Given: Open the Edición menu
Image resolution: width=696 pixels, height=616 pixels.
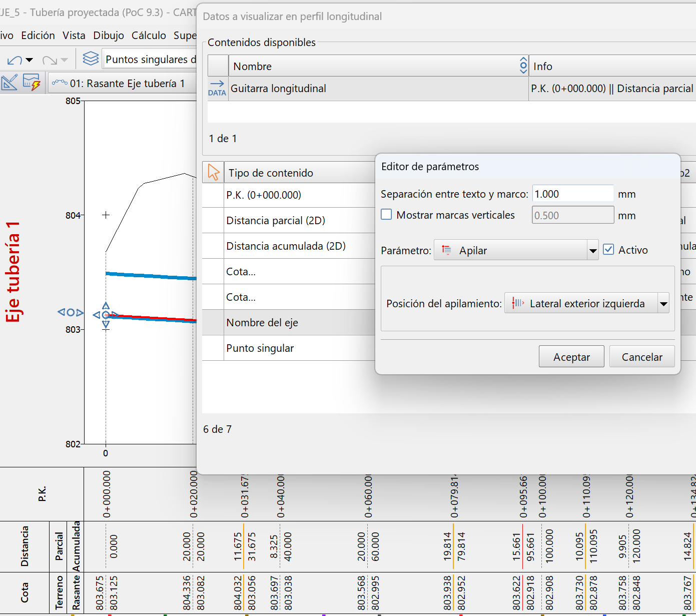Looking at the screenshot, I should [x=38, y=36].
